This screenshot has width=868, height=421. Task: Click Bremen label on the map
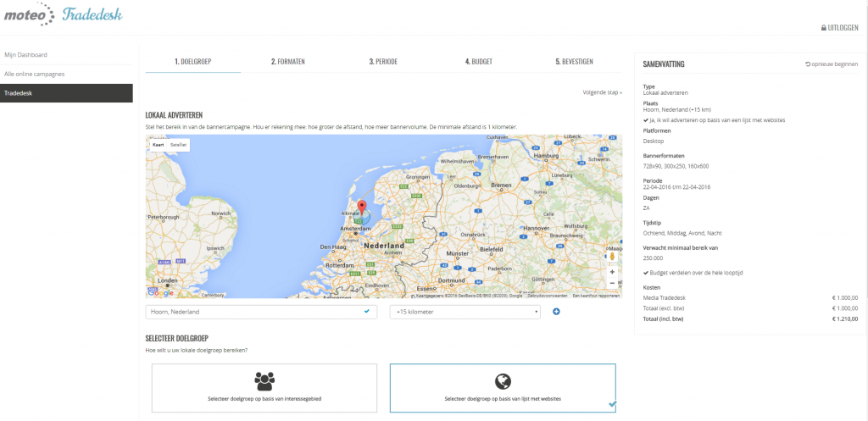(x=500, y=184)
